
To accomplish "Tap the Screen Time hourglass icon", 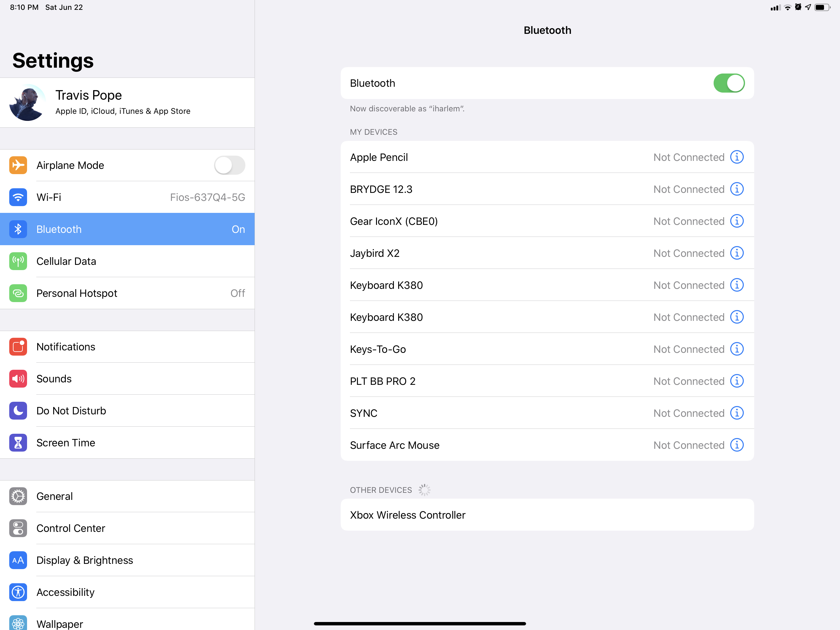I will pos(18,443).
